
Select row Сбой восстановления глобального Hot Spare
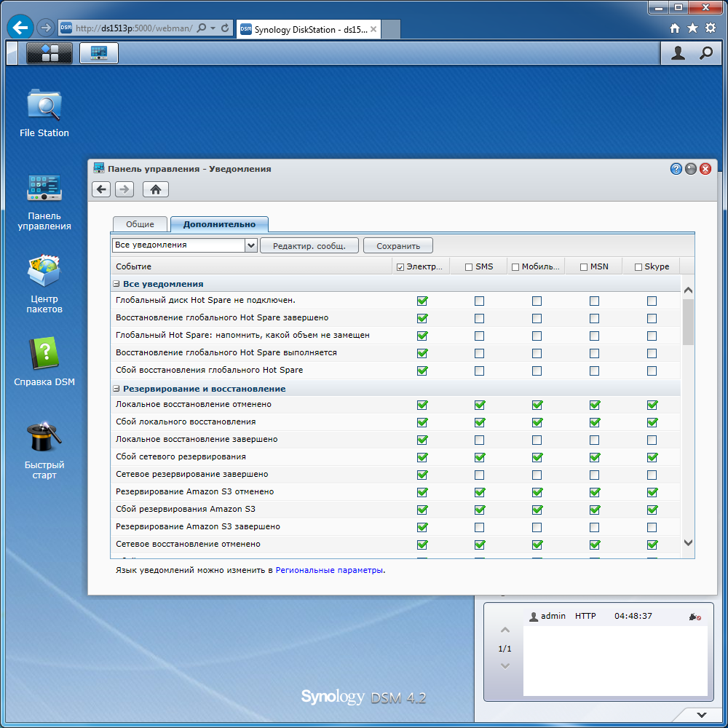click(x=395, y=371)
